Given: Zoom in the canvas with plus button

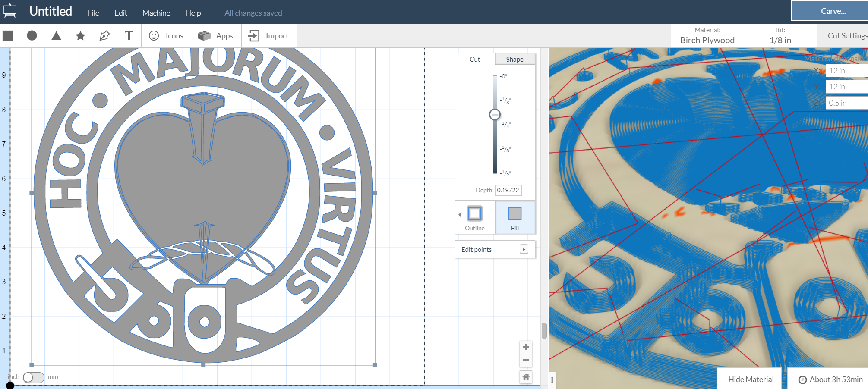Looking at the screenshot, I should click(526, 347).
